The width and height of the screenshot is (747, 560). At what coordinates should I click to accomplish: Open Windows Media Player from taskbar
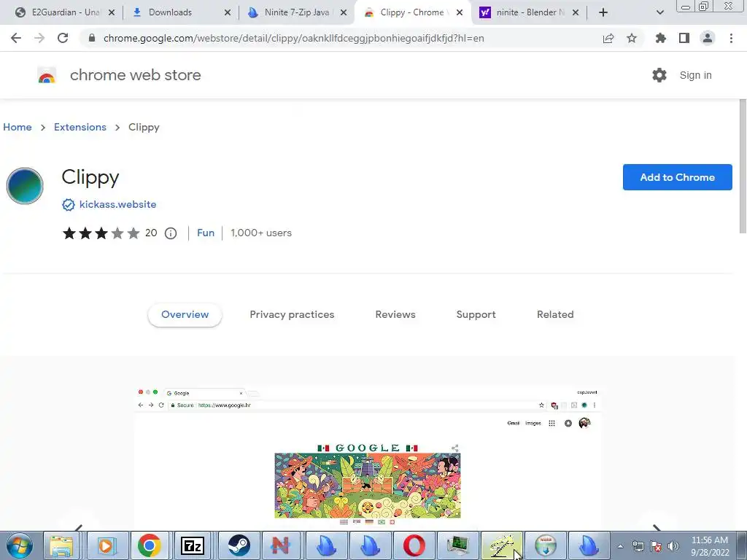coord(106,545)
